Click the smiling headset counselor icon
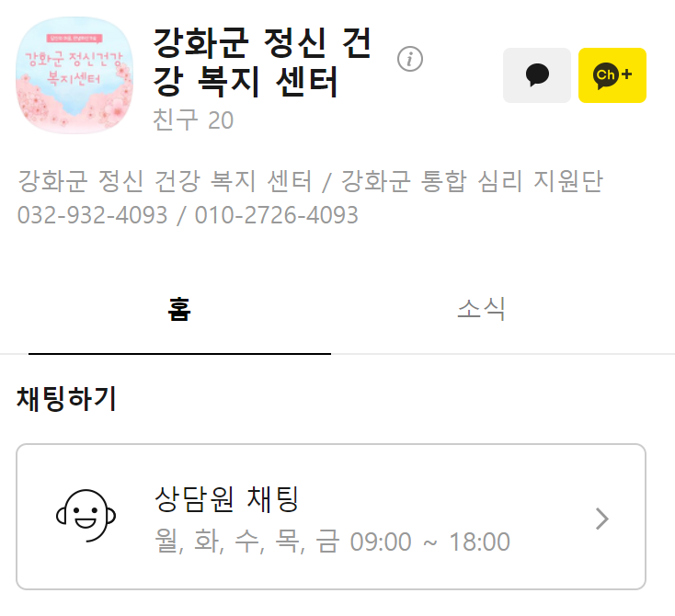 click(x=86, y=515)
